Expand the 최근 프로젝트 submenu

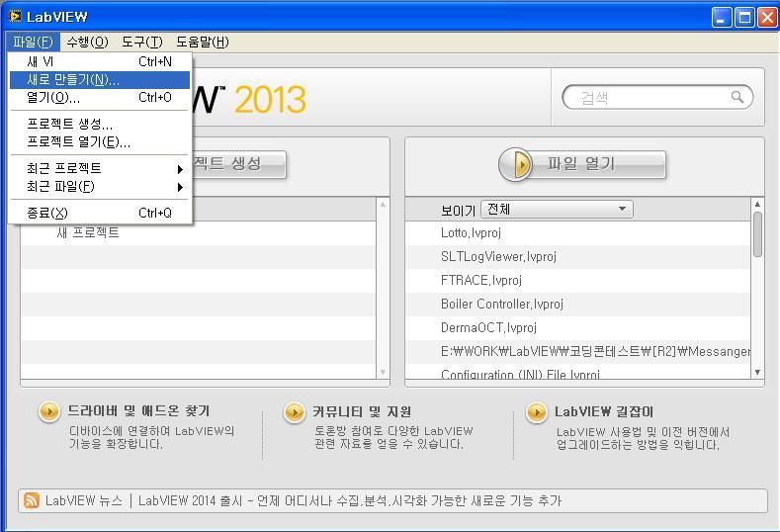[100, 168]
